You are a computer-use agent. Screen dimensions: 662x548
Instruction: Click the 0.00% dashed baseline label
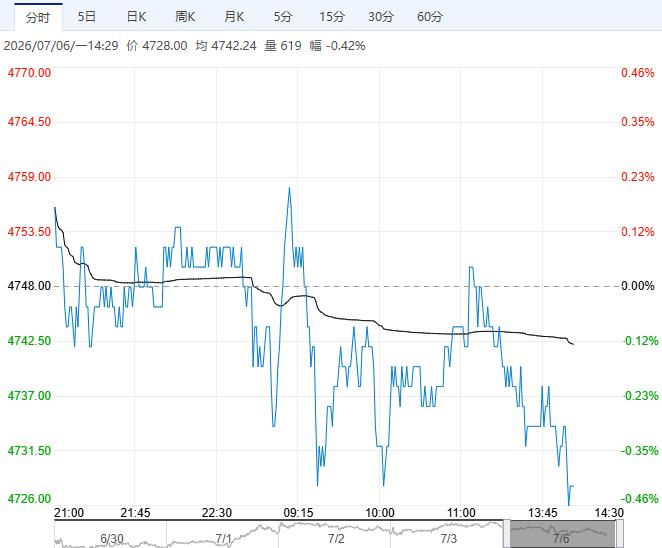point(638,286)
